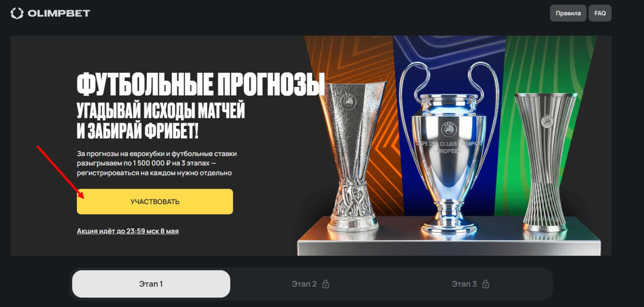The image size is (644, 307).
Task: Click the lock icon beside Этап 2
Action: (325, 284)
